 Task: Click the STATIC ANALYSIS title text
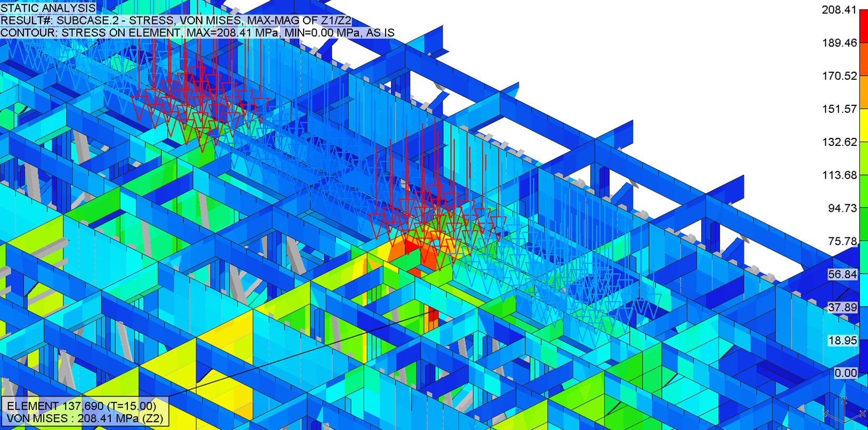tap(48, 7)
